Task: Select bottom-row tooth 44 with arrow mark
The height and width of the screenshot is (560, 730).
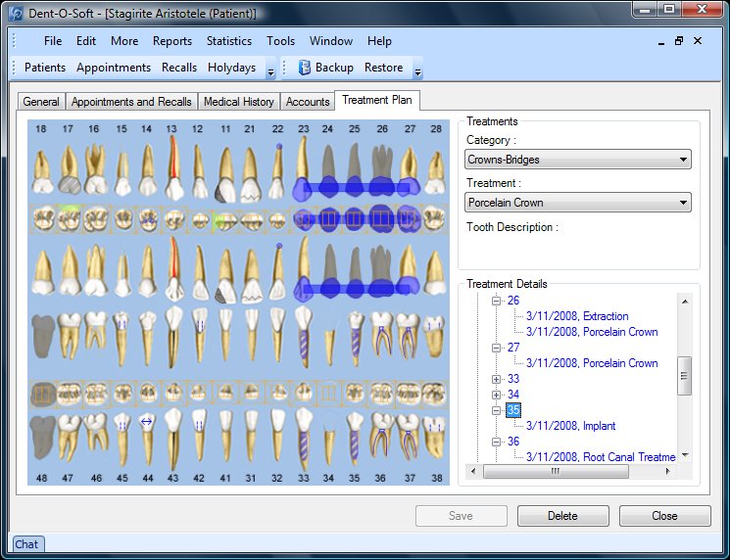Action: 147,439
